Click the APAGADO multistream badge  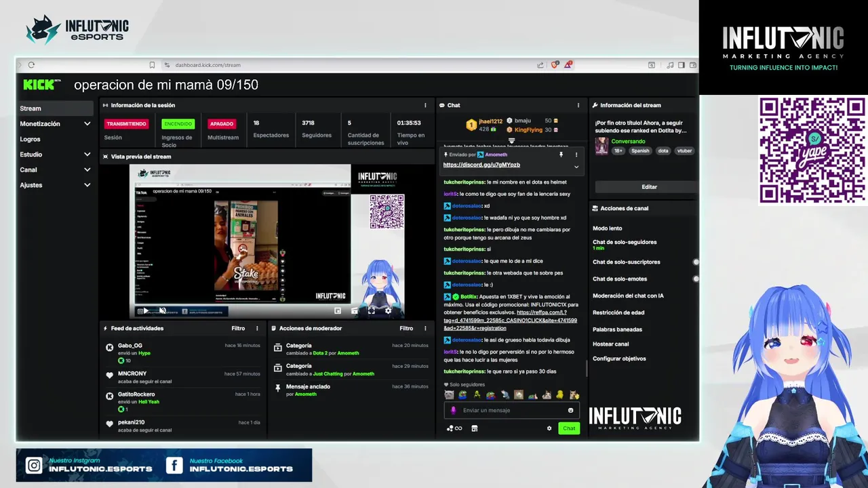click(222, 124)
